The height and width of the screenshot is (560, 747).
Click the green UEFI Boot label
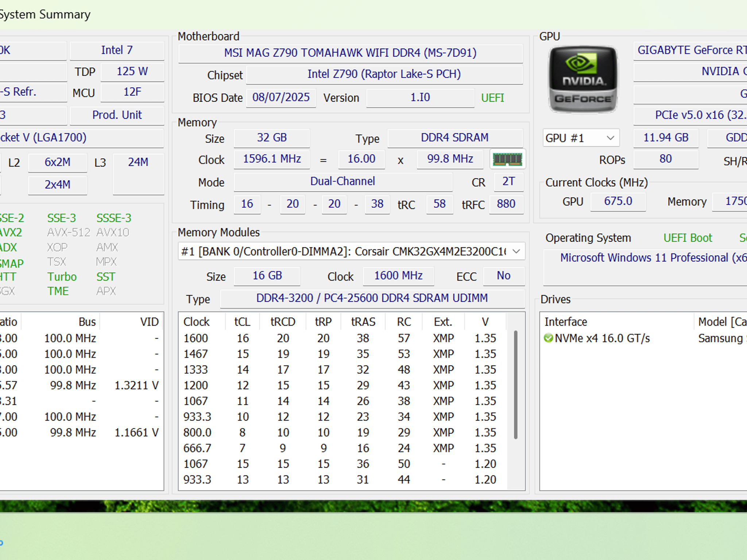tap(688, 238)
